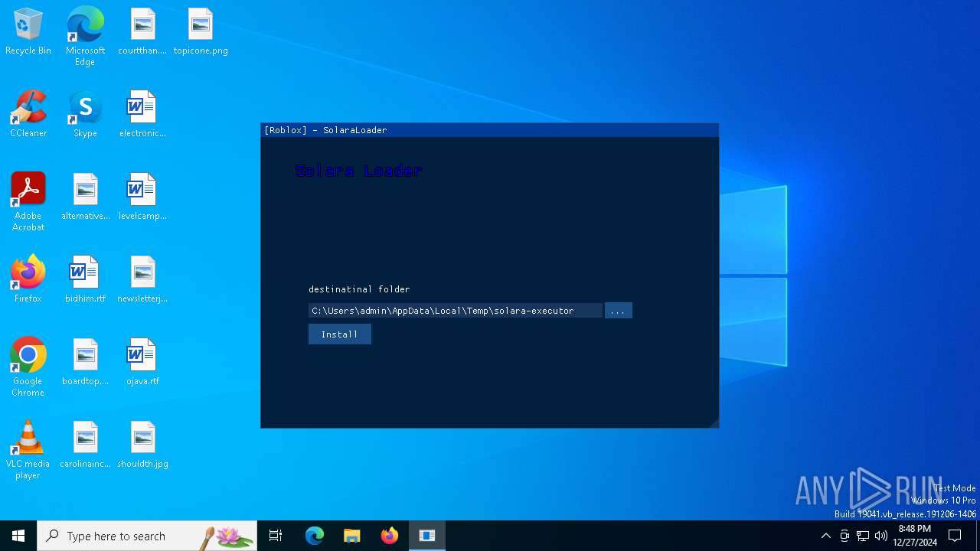This screenshot has height=551, width=980.
Task: Focus the destination folder path field
Action: tap(455, 311)
